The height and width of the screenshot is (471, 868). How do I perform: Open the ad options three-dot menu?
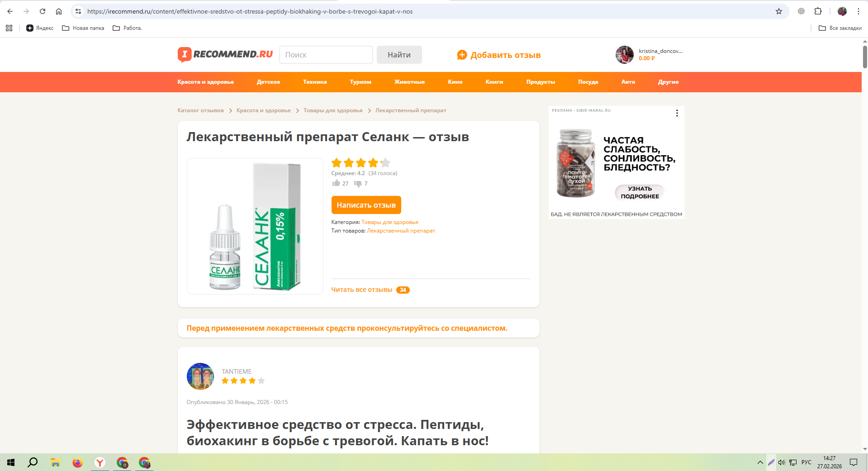tap(677, 113)
